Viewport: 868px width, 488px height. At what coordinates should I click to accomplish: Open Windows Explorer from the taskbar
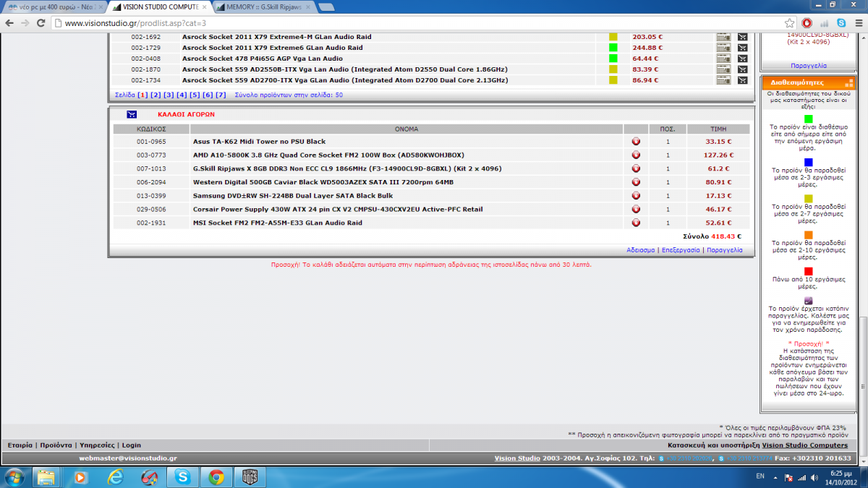pos(46,476)
